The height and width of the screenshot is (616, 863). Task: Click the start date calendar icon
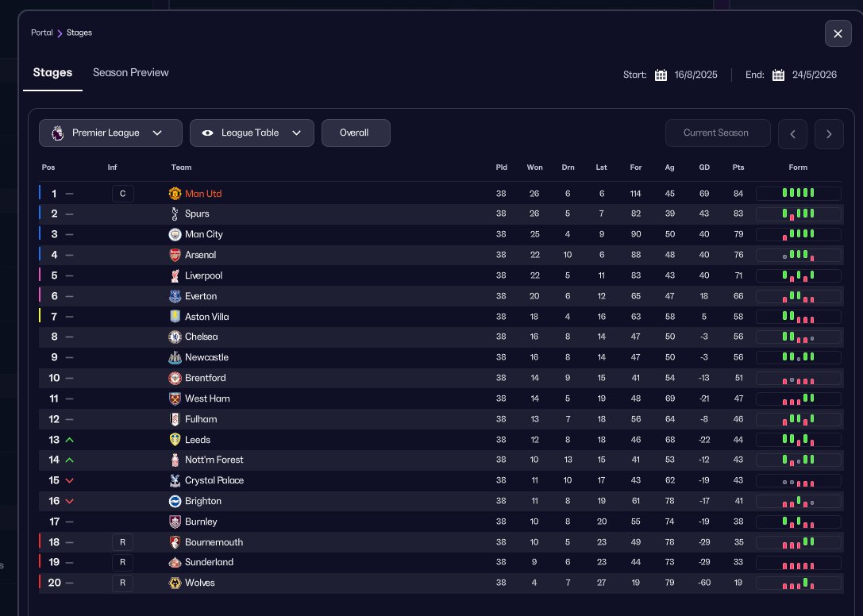tap(661, 75)
